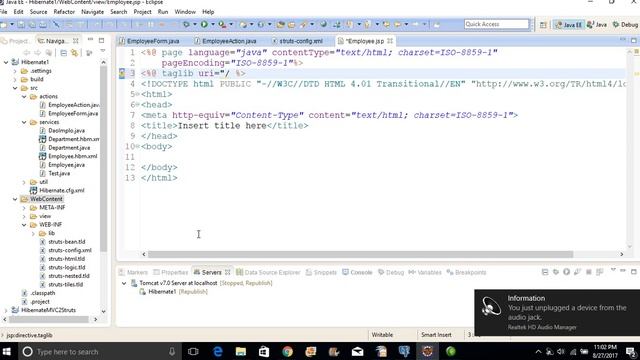Open the Breakpoints view tab
The width and height of the screenshot is (640, 360).
click(x=467, y=272)
